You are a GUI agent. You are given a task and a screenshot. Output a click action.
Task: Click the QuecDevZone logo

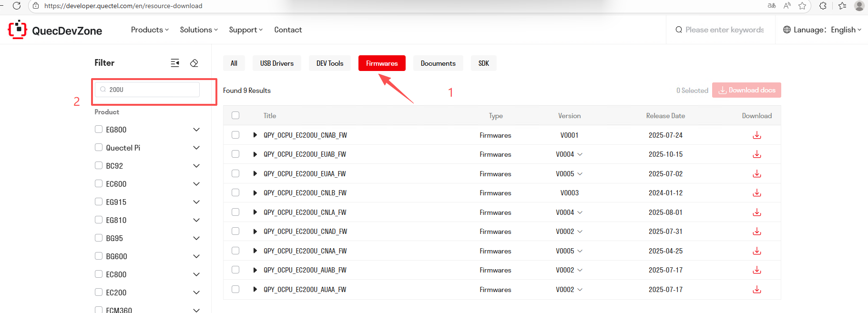click(x=55, y=30)
